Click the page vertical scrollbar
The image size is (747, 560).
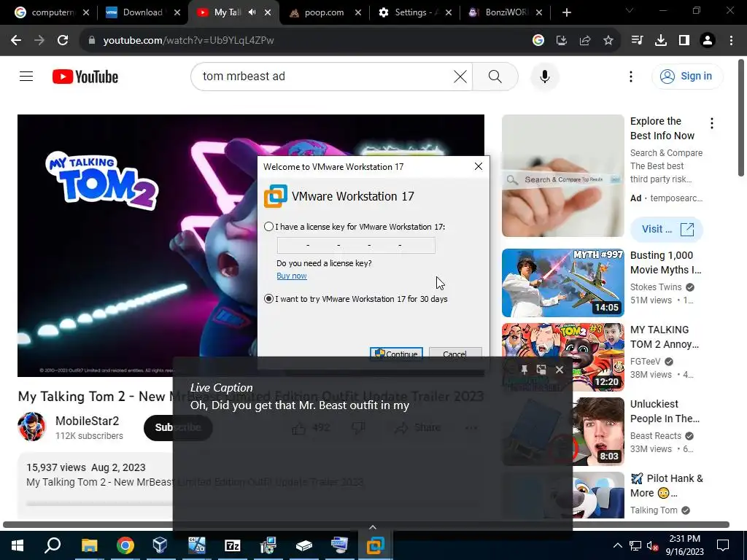coord(741,118)
